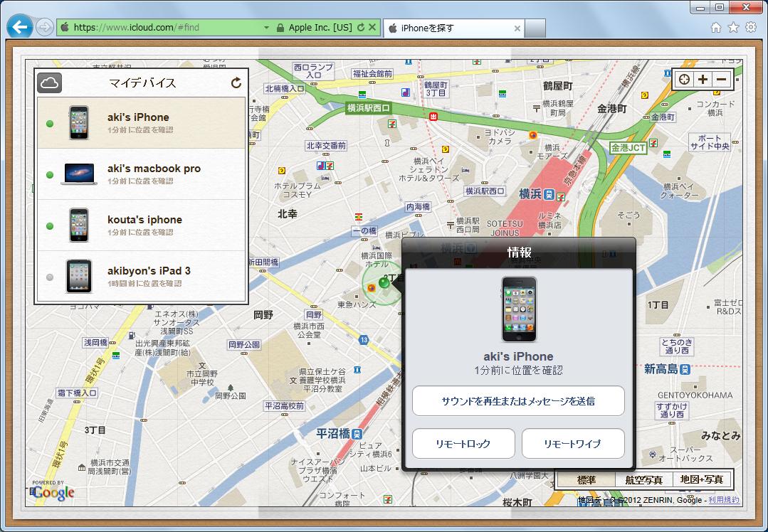Open the 利用規約 link on map

(724, 500)
